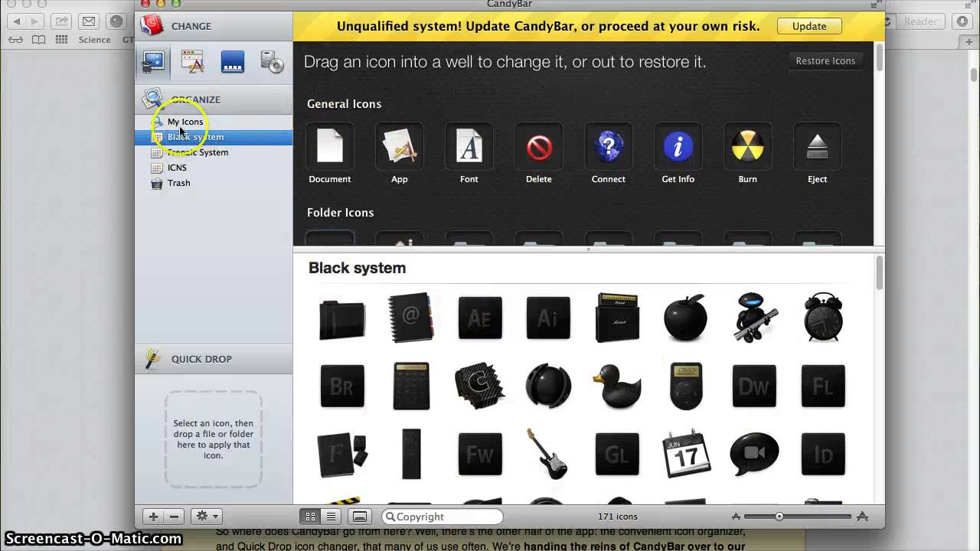Select the black apple icon

click(x=685, y=317)
